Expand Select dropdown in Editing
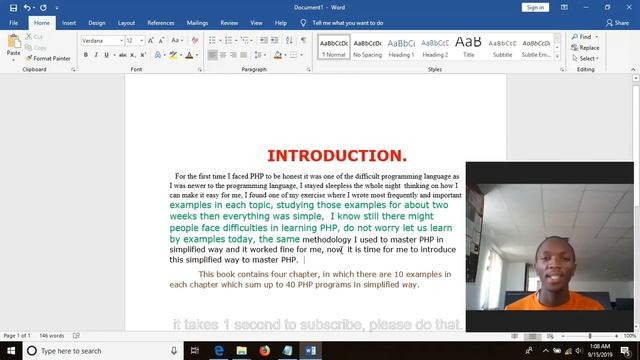Image resolution: width=640 pixels, height=360 pixels. (x=586, y=59)
